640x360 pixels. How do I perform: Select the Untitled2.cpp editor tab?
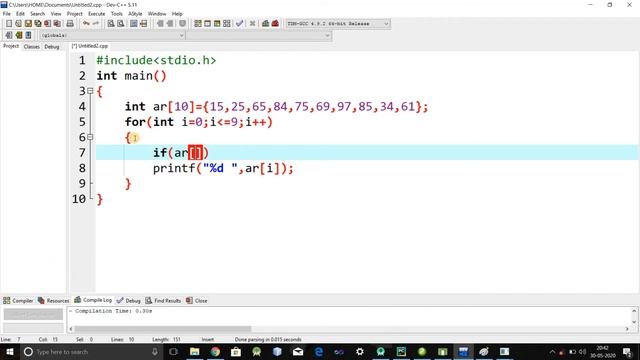pyautogui.click(x=90, y=46)
